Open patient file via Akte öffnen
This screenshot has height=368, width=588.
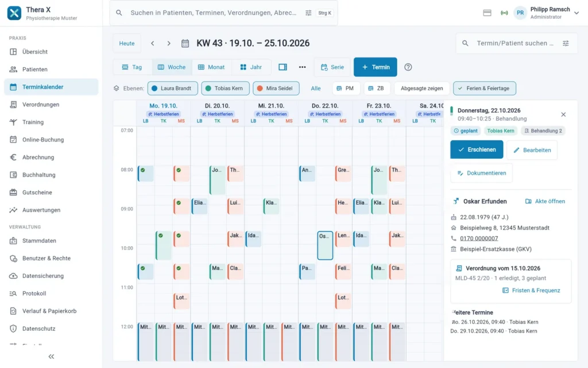546,201
